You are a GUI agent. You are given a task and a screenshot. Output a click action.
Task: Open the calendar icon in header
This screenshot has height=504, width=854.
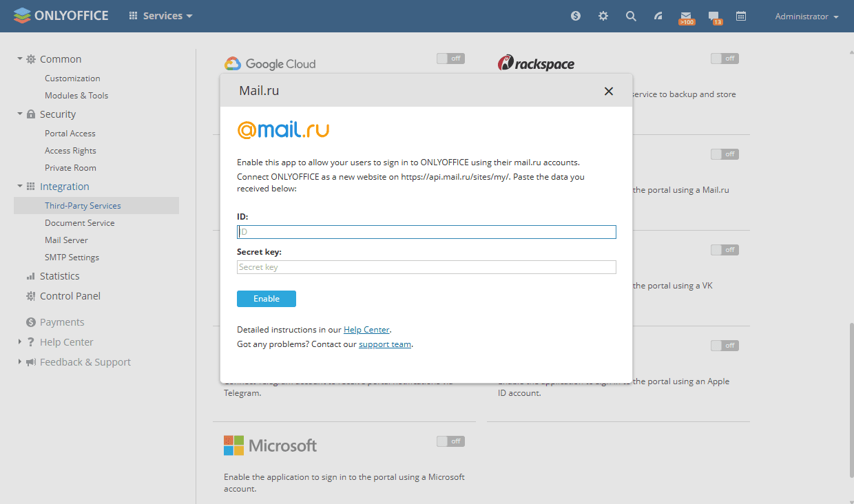pyautogui.click(x=741, y=16)
